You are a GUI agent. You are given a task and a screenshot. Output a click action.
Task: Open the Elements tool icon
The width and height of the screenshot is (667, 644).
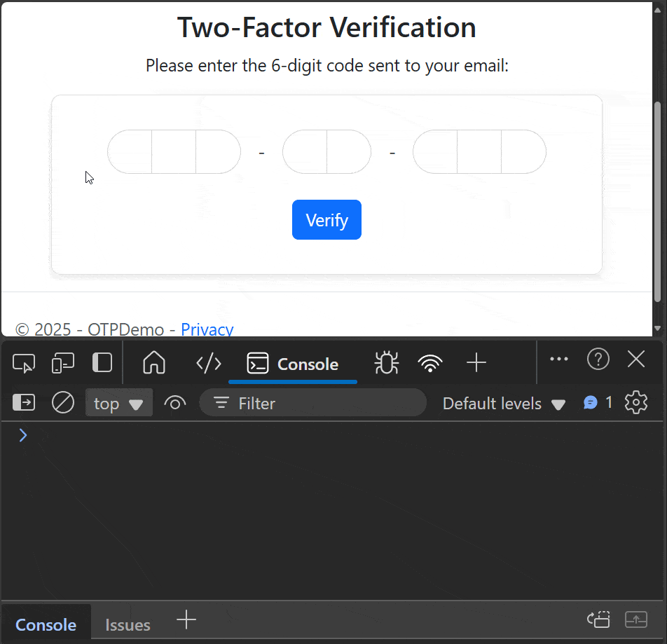pyautogui.click(x=209, y=363)
